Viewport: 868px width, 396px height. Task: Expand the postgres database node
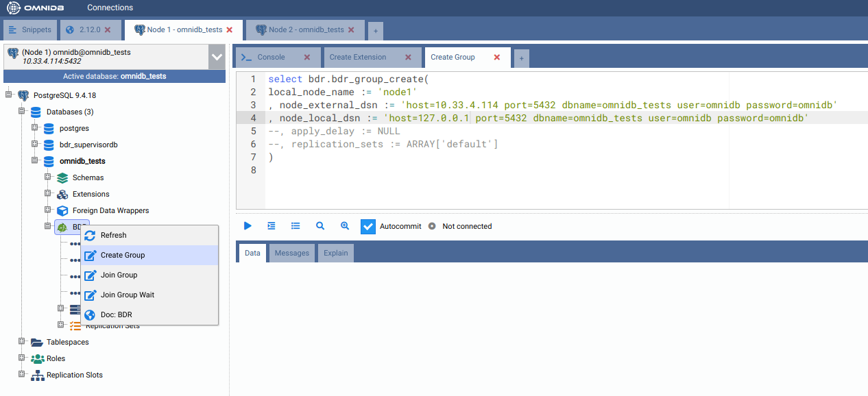(x=35, y=127)
